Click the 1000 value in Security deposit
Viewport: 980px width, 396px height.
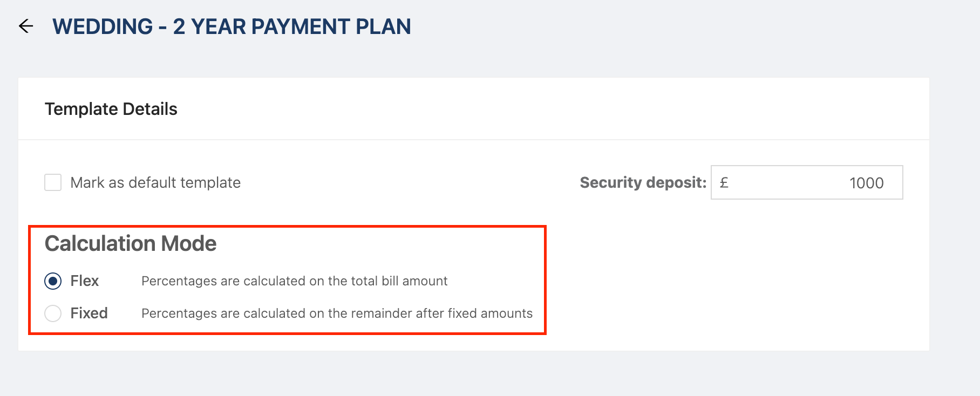coord(866,183)
